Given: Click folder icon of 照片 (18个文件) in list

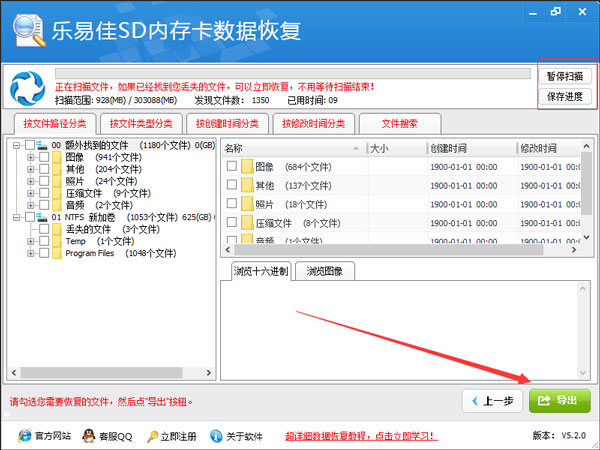Looking at the screenshot, I should 247,204.
